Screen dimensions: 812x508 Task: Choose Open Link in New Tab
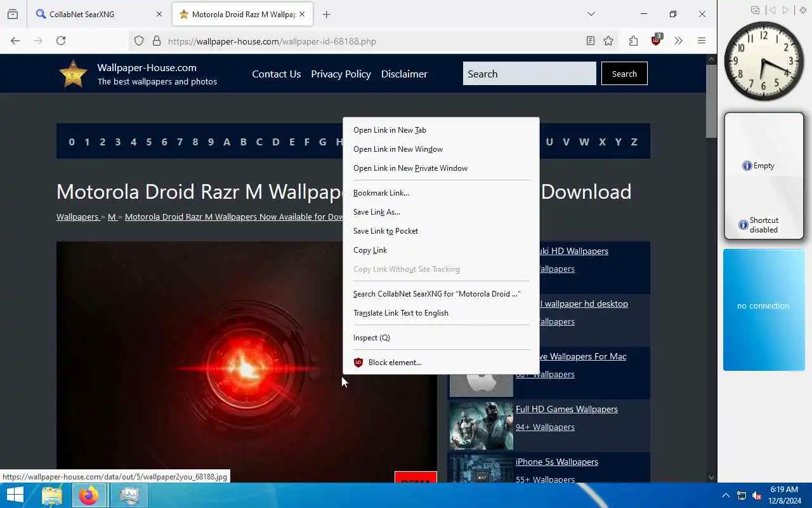point(441,130)
